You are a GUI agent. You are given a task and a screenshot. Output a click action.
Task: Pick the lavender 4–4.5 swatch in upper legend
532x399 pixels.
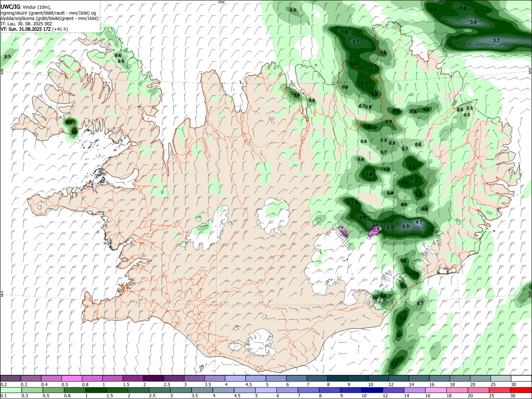[x=235, y=379]
